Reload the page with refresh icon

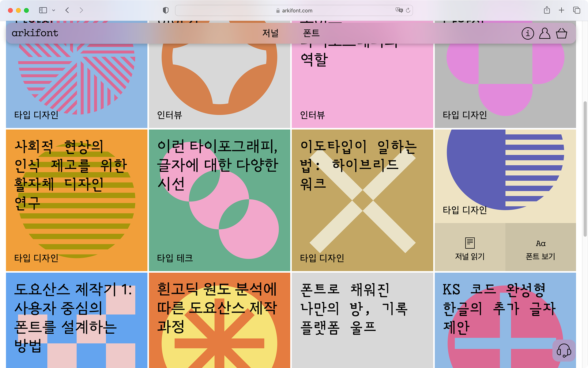click(408, 10)
